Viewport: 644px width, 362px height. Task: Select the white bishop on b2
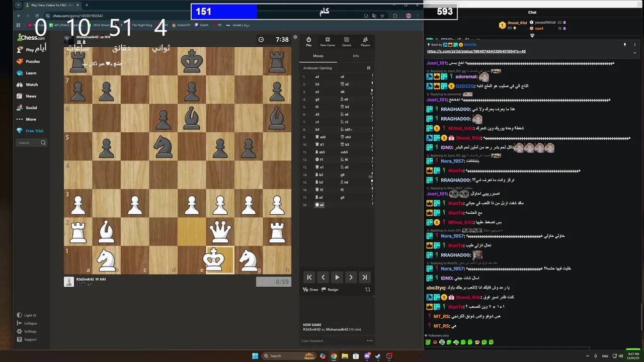point(106,232)
